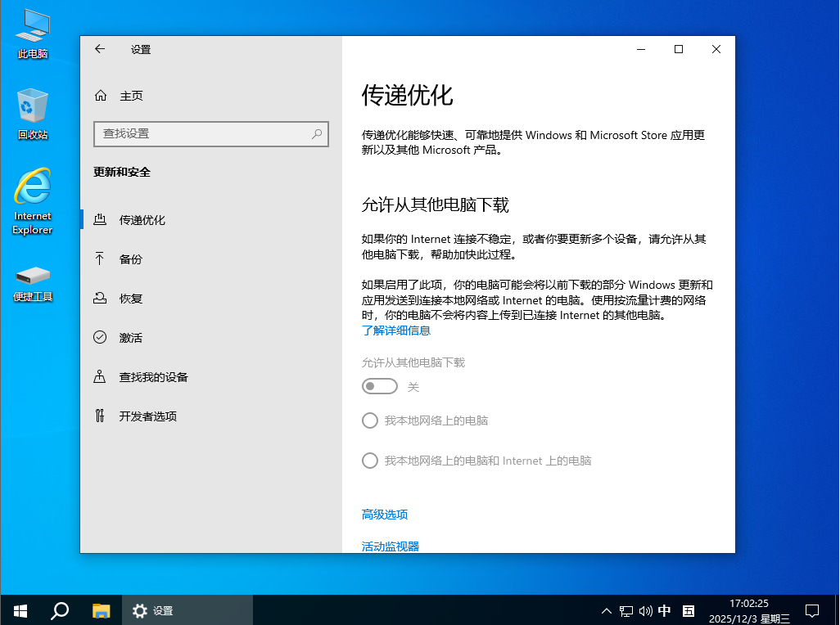
Task: Click the home icon beside 主页
Action: pos(101,96)
